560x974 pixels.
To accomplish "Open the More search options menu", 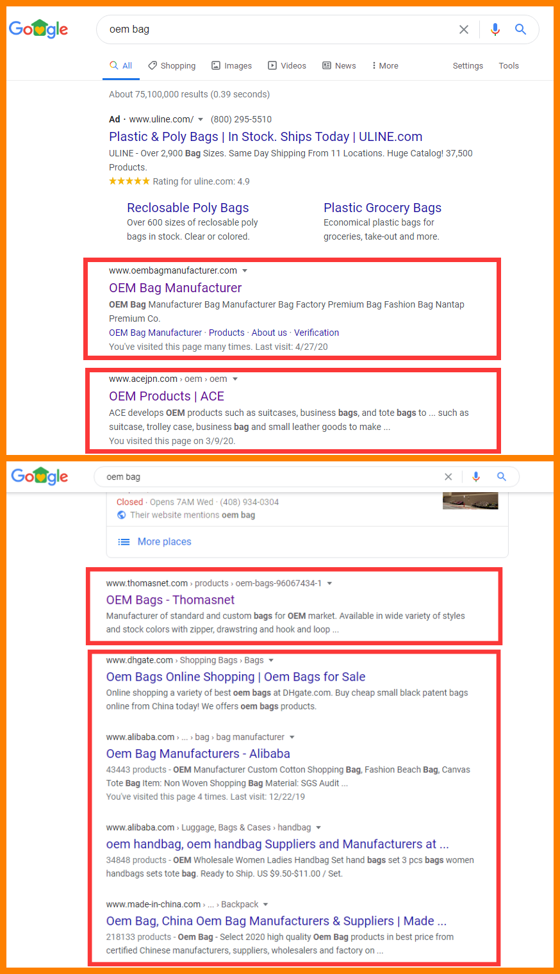I will click(385, 66).
